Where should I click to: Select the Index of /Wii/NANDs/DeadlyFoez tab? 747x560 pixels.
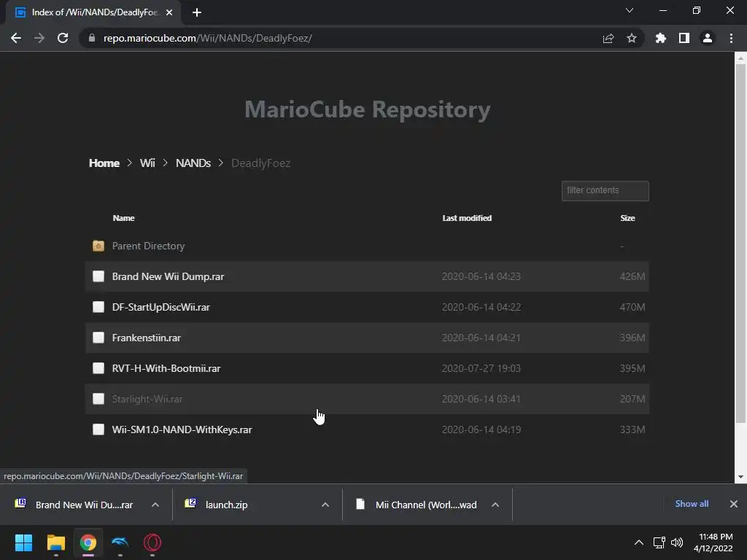point(93,12)
